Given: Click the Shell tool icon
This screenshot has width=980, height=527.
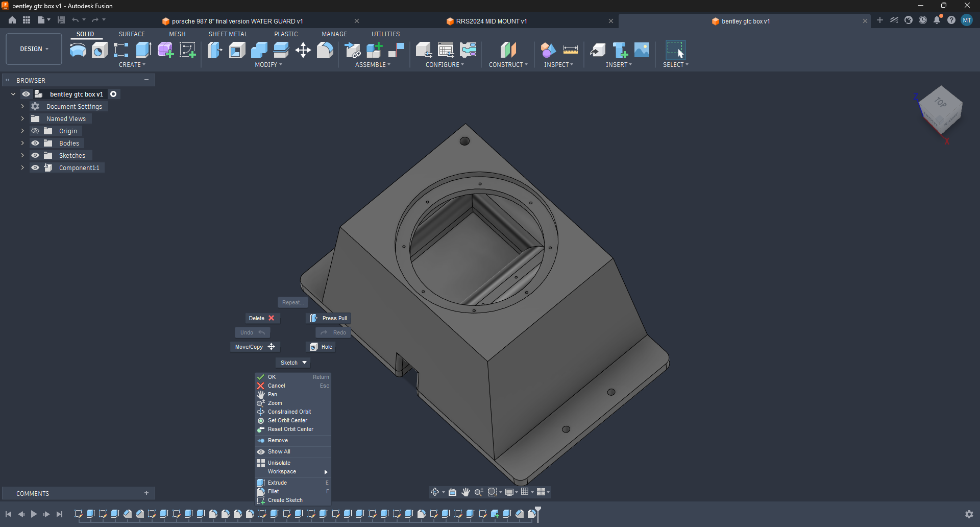Looking at the screenshot, I should click(x=237, y=50).
